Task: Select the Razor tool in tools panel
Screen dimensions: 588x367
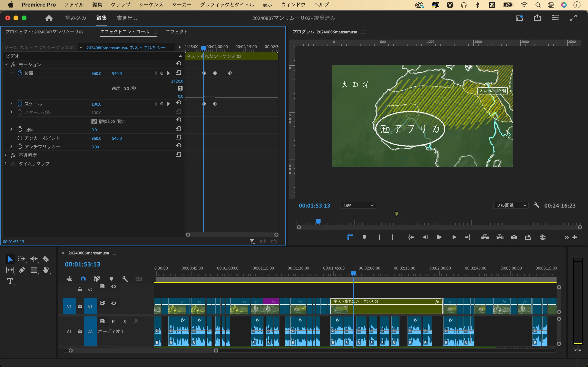Action: click(46, 259)
